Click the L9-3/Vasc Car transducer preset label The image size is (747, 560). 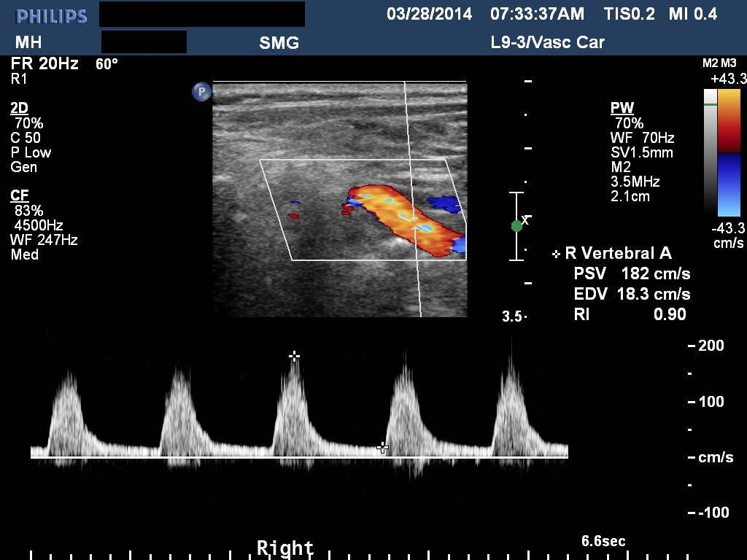pos(548,42)
